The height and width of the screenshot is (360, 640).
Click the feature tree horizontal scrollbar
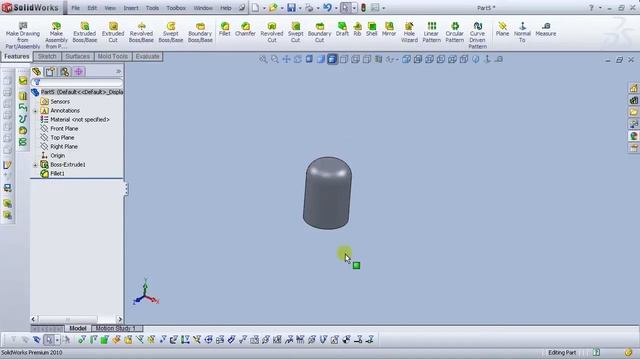(x=77, y=319)
